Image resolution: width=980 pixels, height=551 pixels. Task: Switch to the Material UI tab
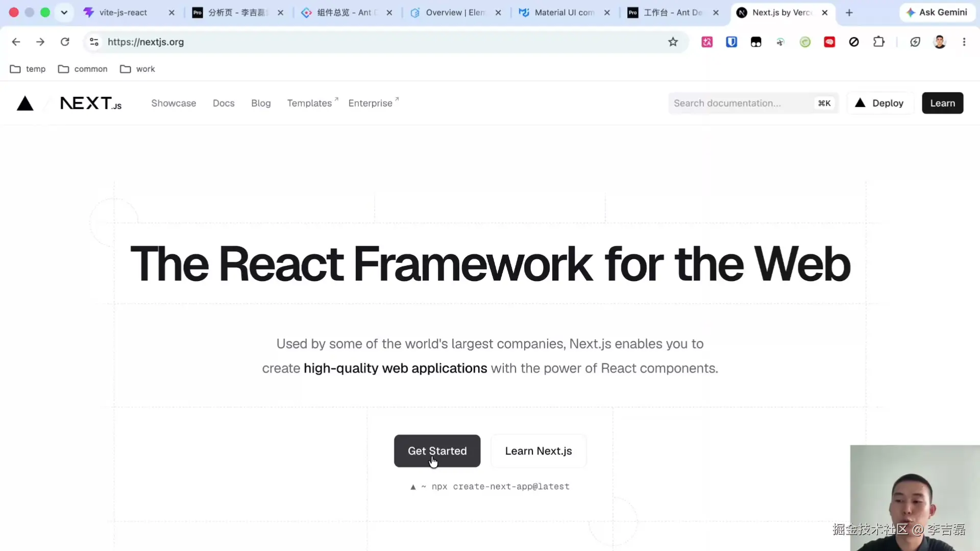tap(564, 13)
